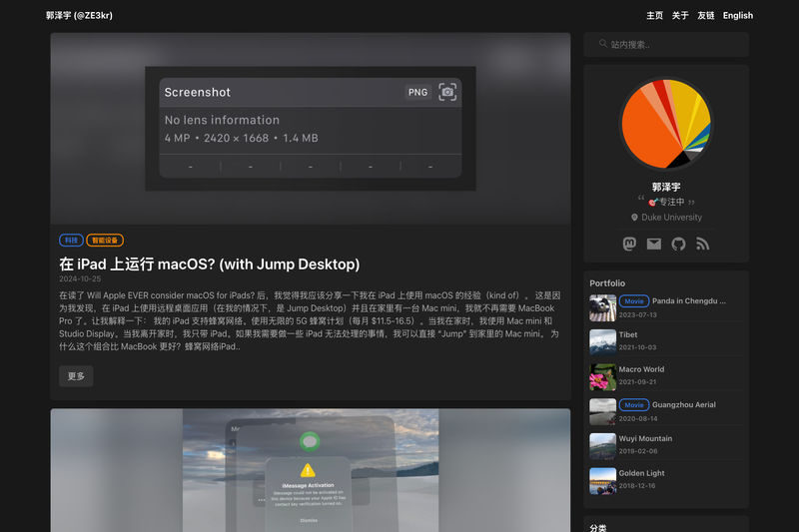Image resolution: width=799 pixels, height=532 pixels.
Task: Open the Mastodon profile icon
Action: 629,244
